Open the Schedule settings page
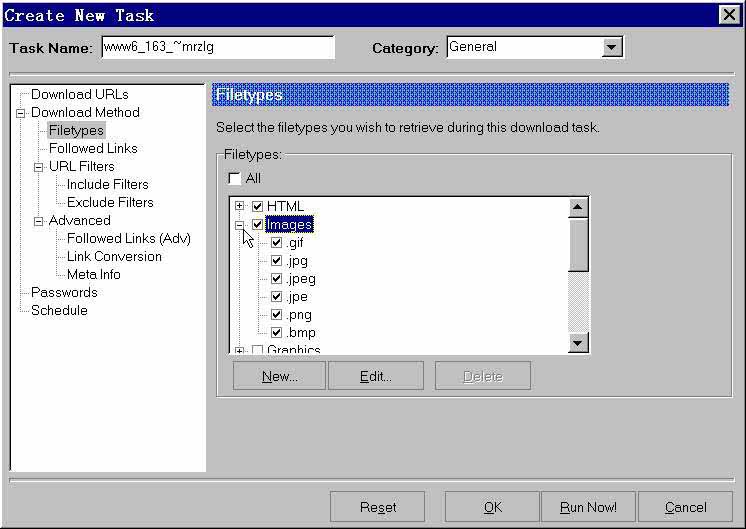The height and width of the screenshot is (529, 746). click(59, 311)
